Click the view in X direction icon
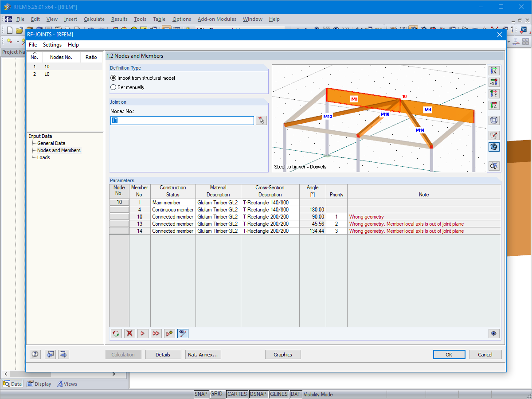 coord(494,70)
